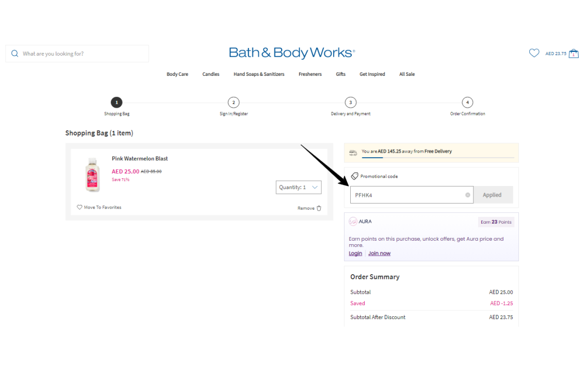Click the Earn 23 Points badge
The width and height of the screenshot is (588, 371).
pos(496,222)
